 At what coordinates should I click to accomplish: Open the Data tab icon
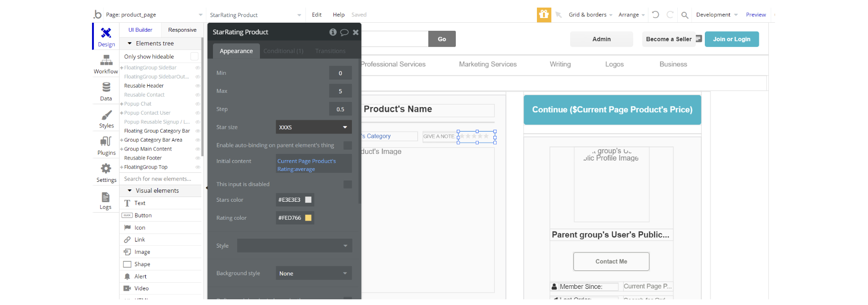[106, 88]
